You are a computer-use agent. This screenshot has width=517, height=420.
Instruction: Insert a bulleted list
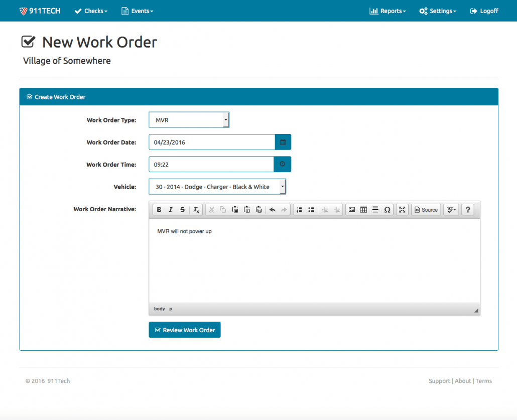(311, 210)
